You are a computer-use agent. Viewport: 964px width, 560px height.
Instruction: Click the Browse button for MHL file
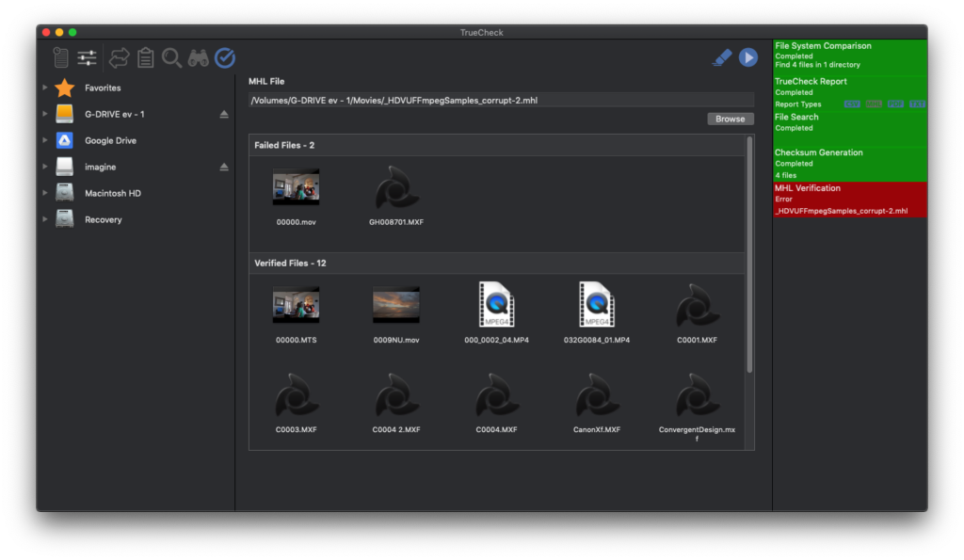tap(730, 119)
